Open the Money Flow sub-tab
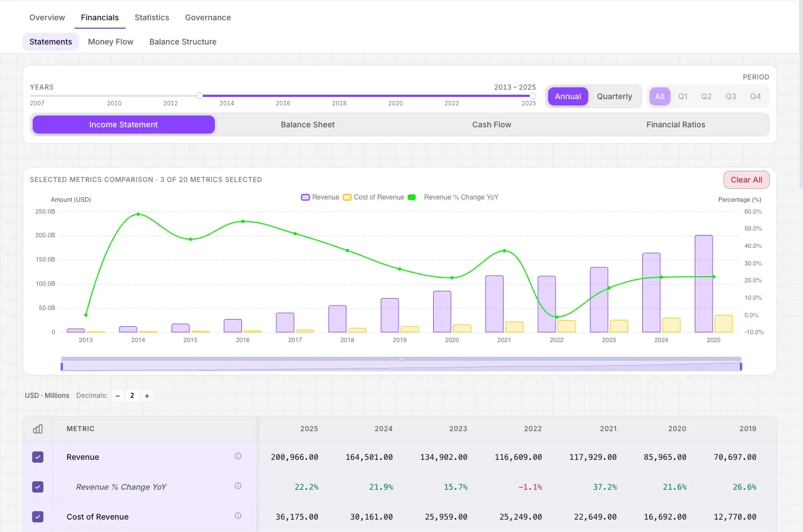The image size is (803, 532). coord(111,42)
